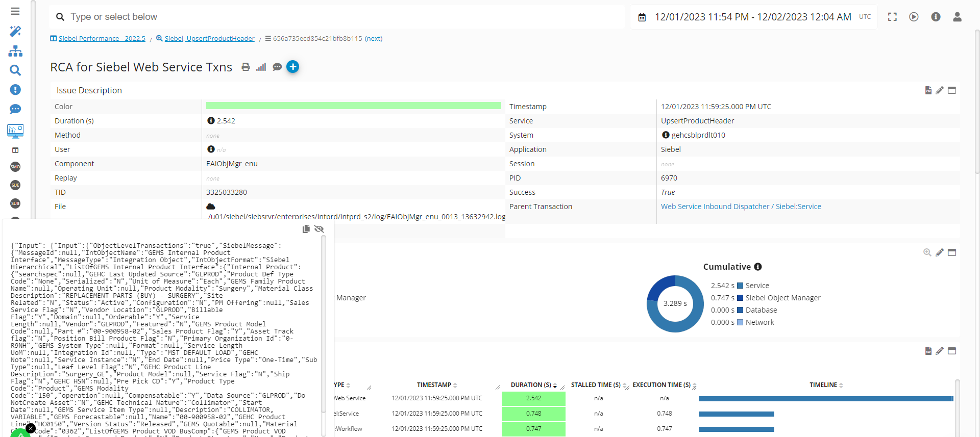Open the date range picker

(753, 17)
